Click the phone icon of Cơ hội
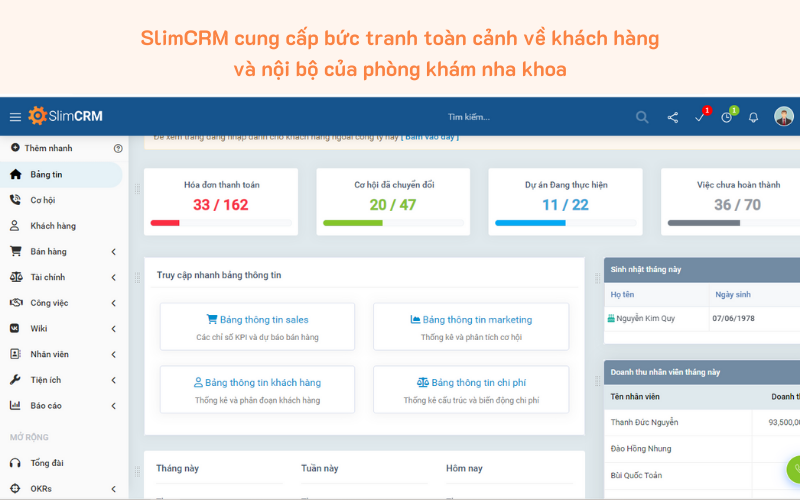Screen dimensions: 800x500 pyautogui.click(x=15, y=200)
